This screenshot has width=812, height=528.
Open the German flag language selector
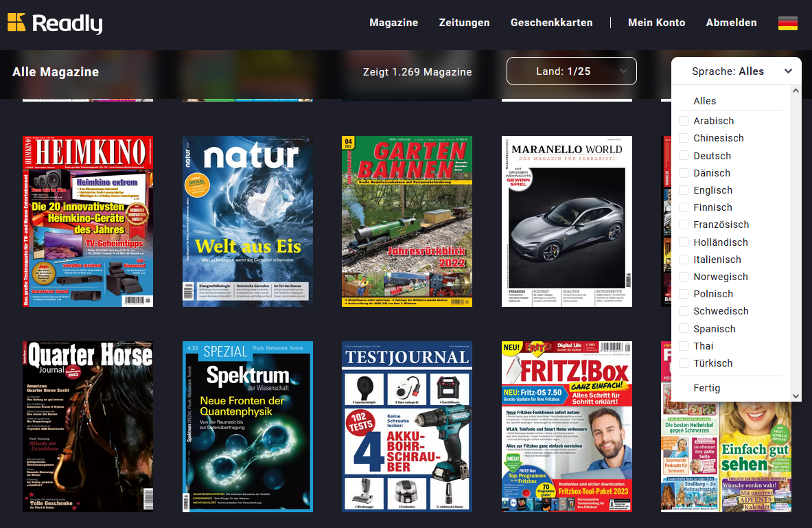(x=788, y=23)
